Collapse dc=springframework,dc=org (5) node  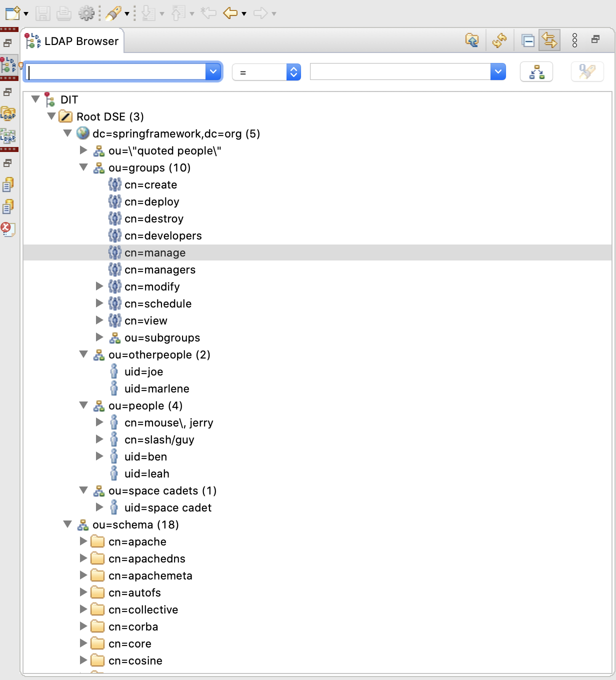pos(67,133)
